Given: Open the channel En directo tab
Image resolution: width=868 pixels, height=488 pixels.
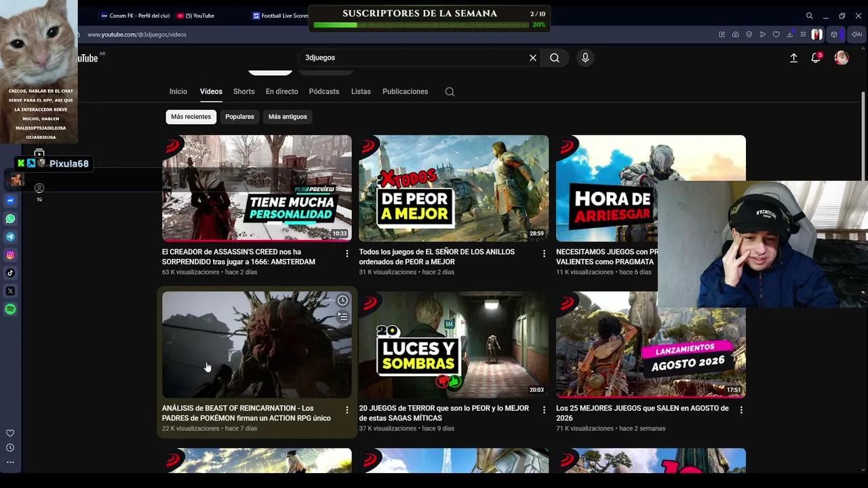Looking at the screenshot, I should 282,91.
